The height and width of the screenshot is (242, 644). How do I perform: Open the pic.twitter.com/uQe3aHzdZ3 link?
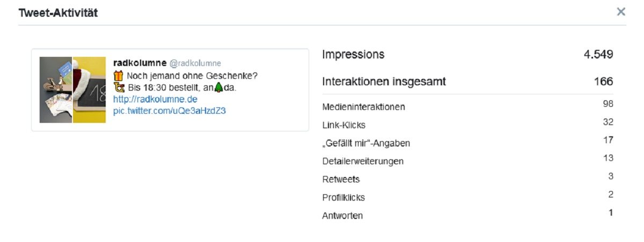tap(169, 111)
